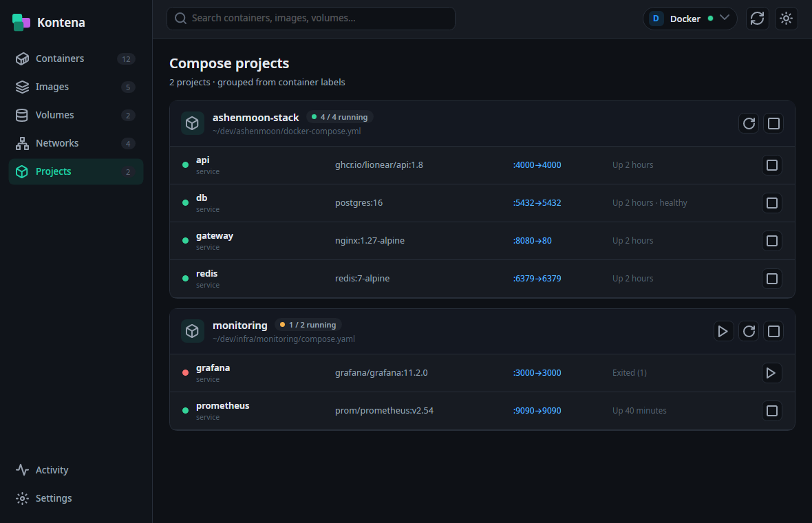Open the Docker engine dropdown
The width and height of the screenshot is (812, 523).
coord(690,19)
